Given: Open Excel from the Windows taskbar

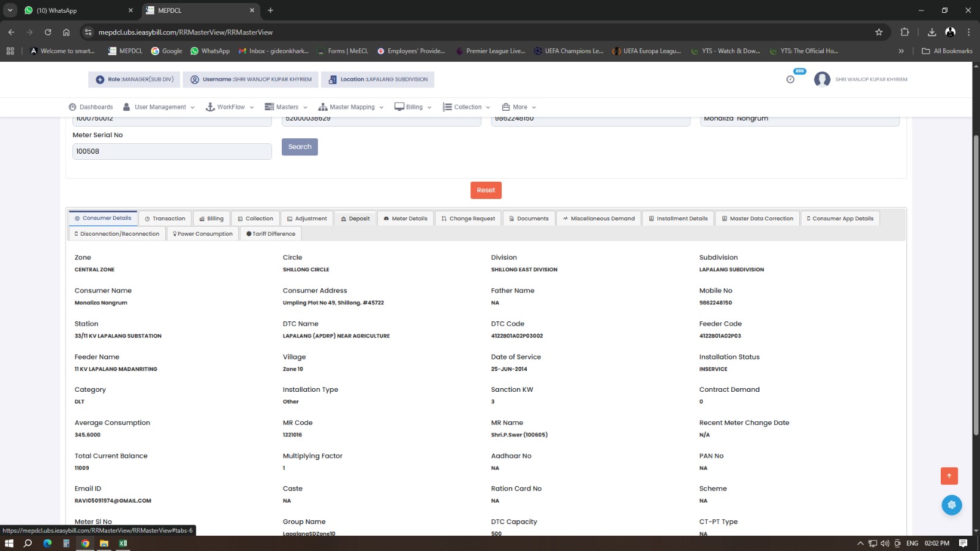Looking at the screenshot, I should click(123, 543).
